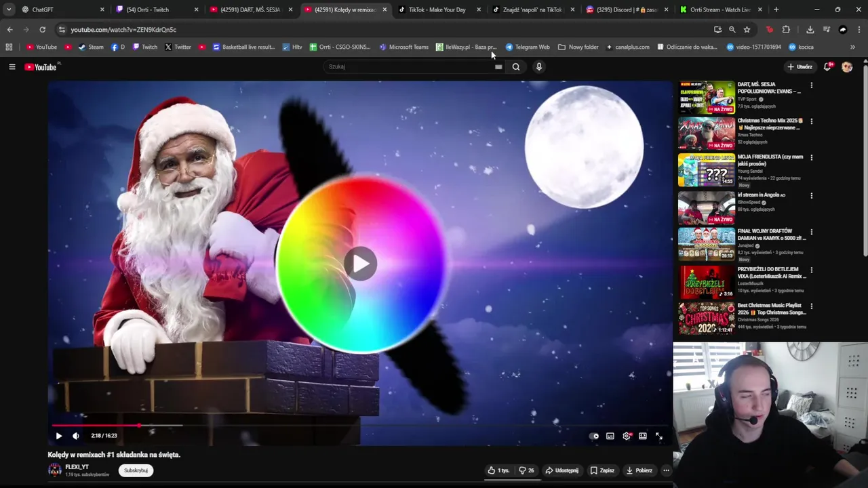Screen dimensions: 868x488
Task: Subscribe with the Subskrybuj button
Action: [x=136, y=470]
